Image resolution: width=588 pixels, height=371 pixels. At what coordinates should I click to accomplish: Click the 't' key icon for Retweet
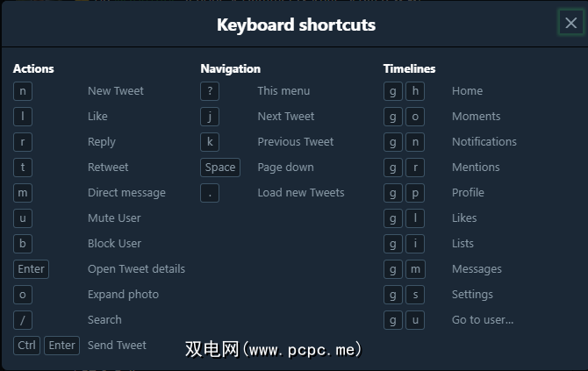(x=23, y=168)
